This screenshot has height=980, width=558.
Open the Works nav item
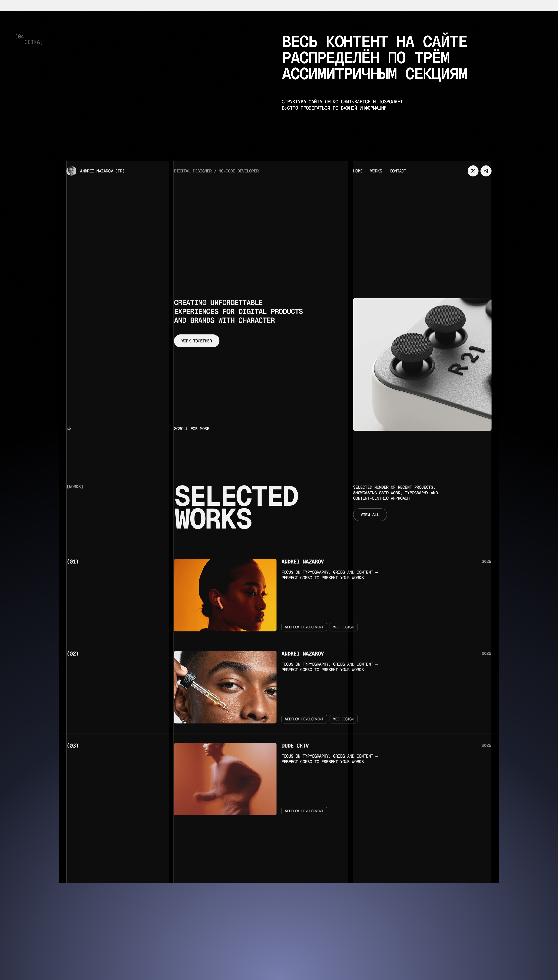click(376, 171)
